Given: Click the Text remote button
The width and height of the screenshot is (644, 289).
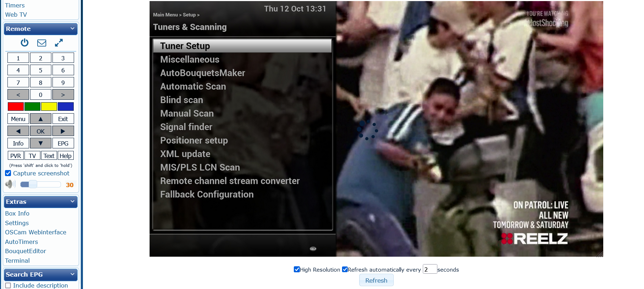Looking at the screenshot, I should pos(49,156).
